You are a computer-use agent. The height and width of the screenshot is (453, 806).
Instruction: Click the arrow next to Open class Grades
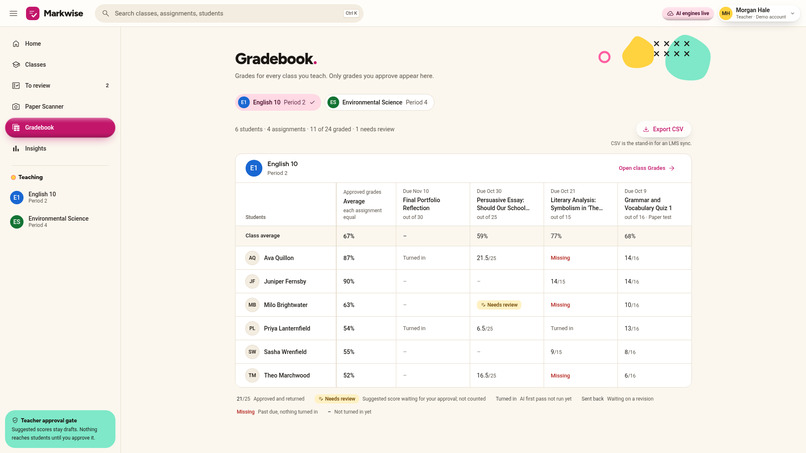(672, 168)
